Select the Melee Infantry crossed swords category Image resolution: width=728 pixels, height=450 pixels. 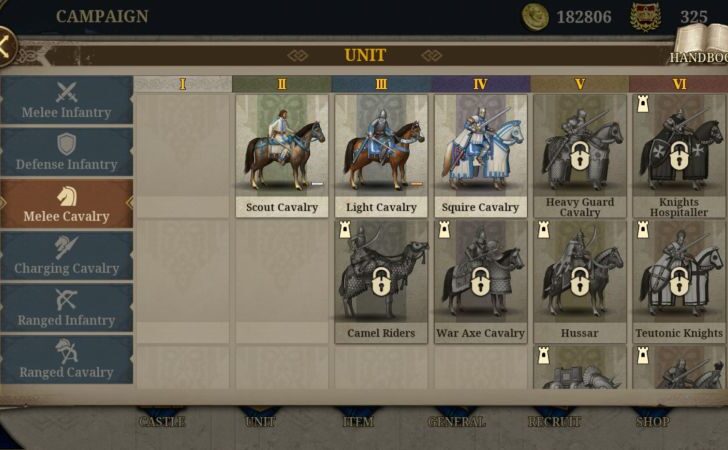(66, 100)
